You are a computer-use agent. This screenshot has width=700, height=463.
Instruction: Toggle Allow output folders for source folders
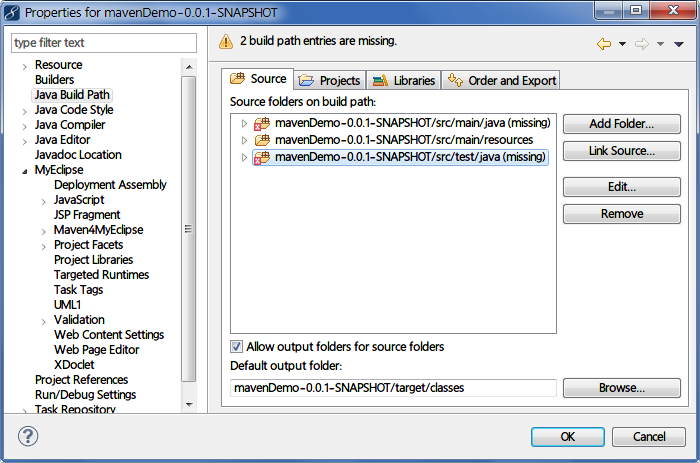click(237, 347)
